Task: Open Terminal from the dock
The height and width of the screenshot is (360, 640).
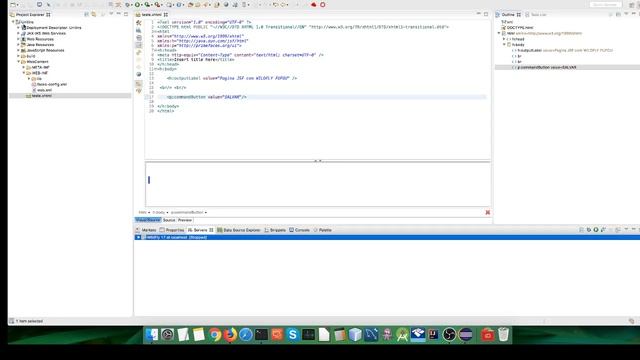Action: click(x=261, y=335)
